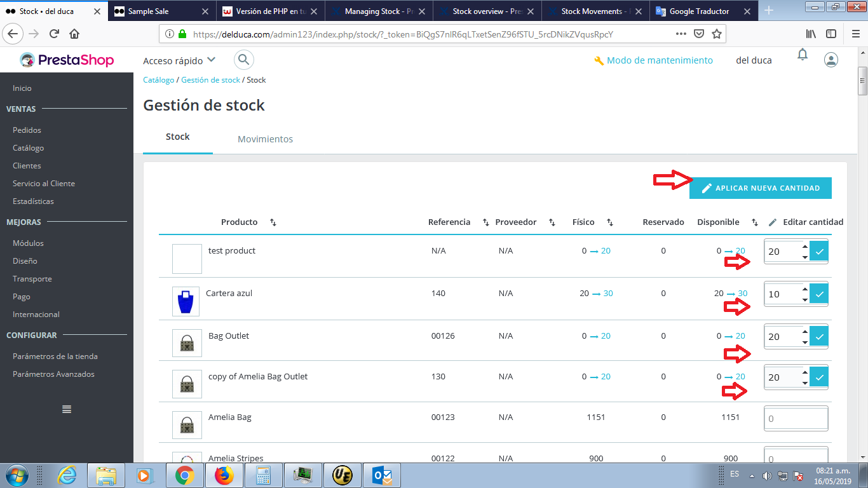Image resolution: width=868 pixels, height=488 pixels.
Task: Sort by the Producto column arrows
Action: [273, 222]
